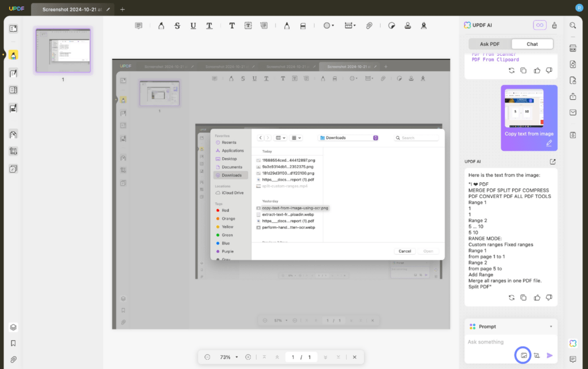Select the Strikethrough text tool

pyautogui.click(x=177, y=25)
